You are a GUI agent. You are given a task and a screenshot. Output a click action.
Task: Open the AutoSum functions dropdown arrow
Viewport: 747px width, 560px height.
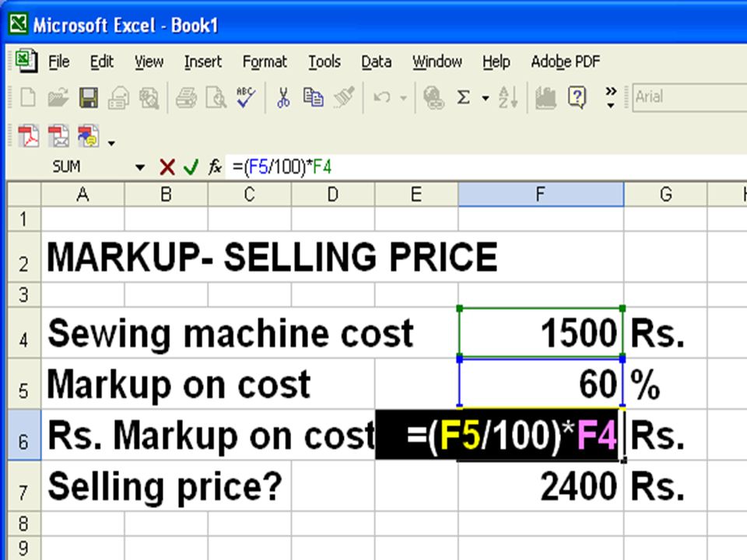(x=485, y=98)
